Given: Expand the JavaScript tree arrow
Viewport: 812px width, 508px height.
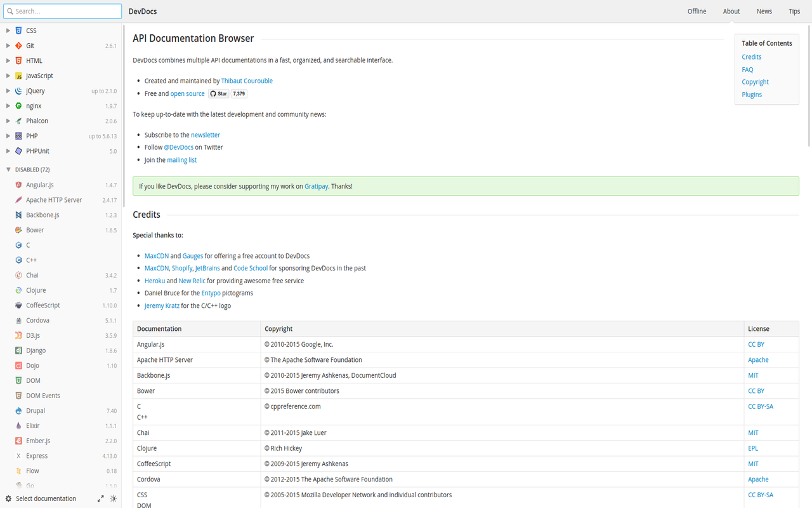Looking at the screenshot, I should [x=8, y=76].
